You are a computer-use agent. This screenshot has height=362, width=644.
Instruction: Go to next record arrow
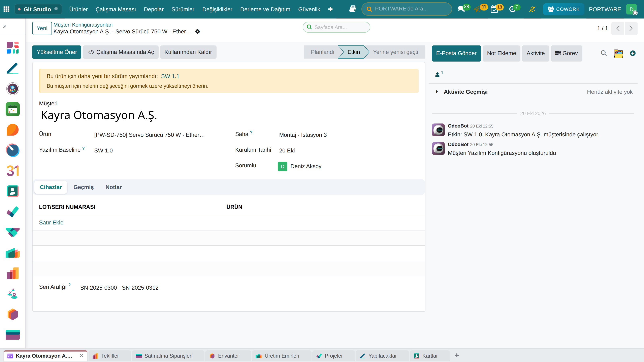(x=631, y=28)
